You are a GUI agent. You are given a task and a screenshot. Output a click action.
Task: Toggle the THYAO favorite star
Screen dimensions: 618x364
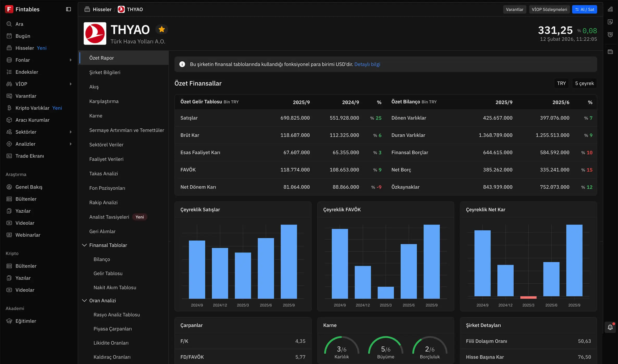pyautogui.click(x=162, y=29)
